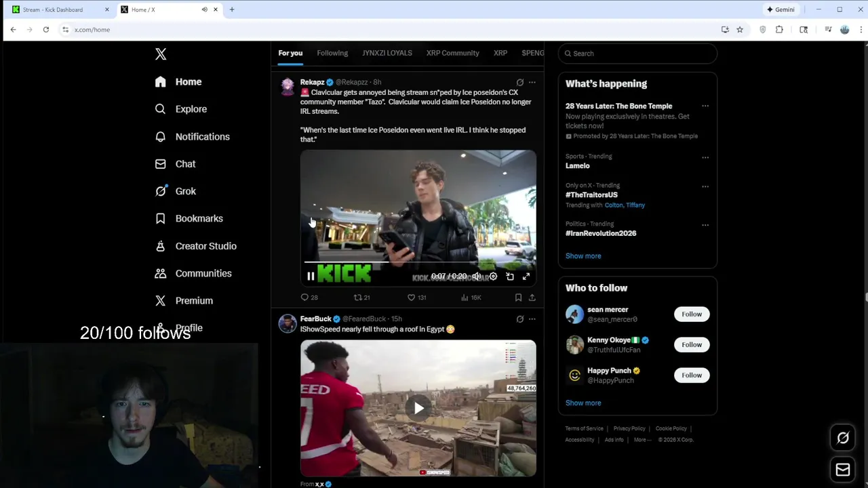
Task: Open video settings gear on Rekapz video
Action: tap(493, 277)
